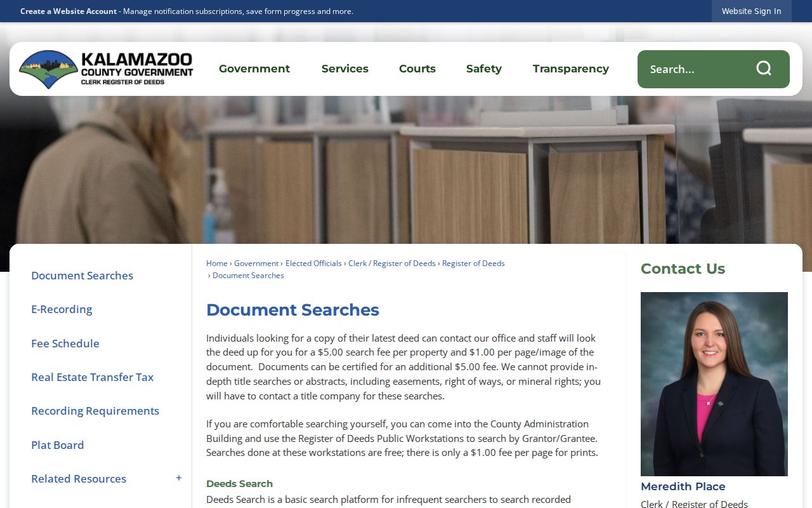812x508 pixels.
Task: Open the Related Resources sidebar link
Action: coord(79,479)
